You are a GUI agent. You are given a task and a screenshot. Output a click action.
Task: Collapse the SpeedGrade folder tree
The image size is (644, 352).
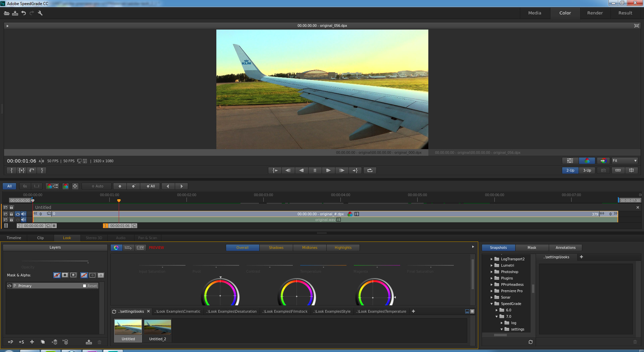pos(492,304)
